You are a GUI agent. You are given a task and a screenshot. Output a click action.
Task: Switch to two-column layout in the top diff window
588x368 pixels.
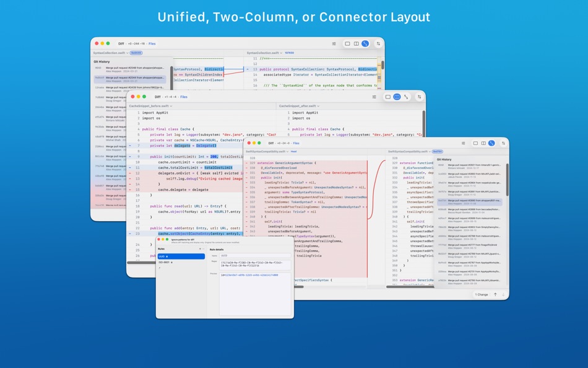[355, 43]
